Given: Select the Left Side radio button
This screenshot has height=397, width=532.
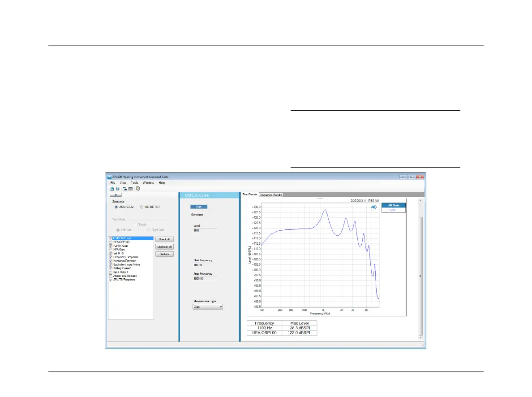Looking at the screenshot, I should tap(118, 230).
